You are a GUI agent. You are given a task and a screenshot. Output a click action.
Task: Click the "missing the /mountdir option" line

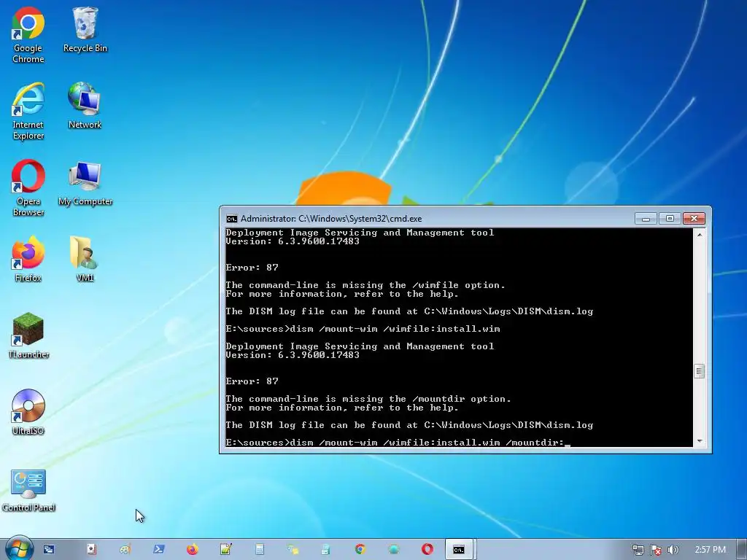(368, 399)
